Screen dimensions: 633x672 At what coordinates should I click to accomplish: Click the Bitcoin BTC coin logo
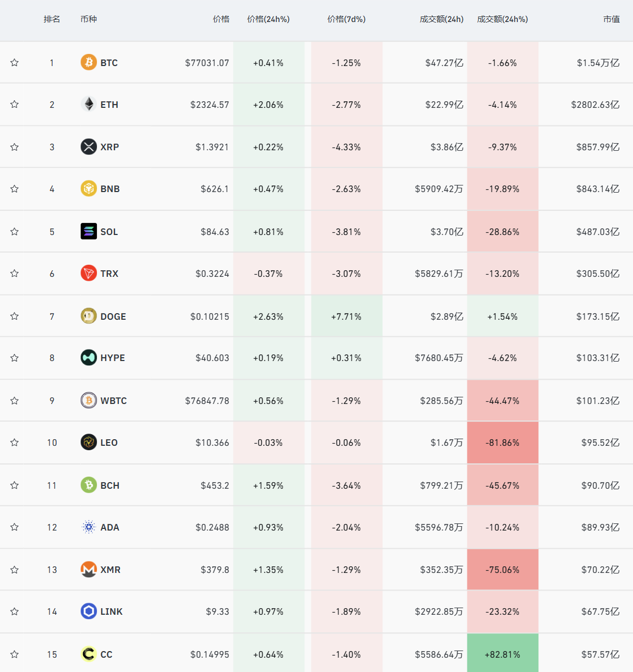89,62
